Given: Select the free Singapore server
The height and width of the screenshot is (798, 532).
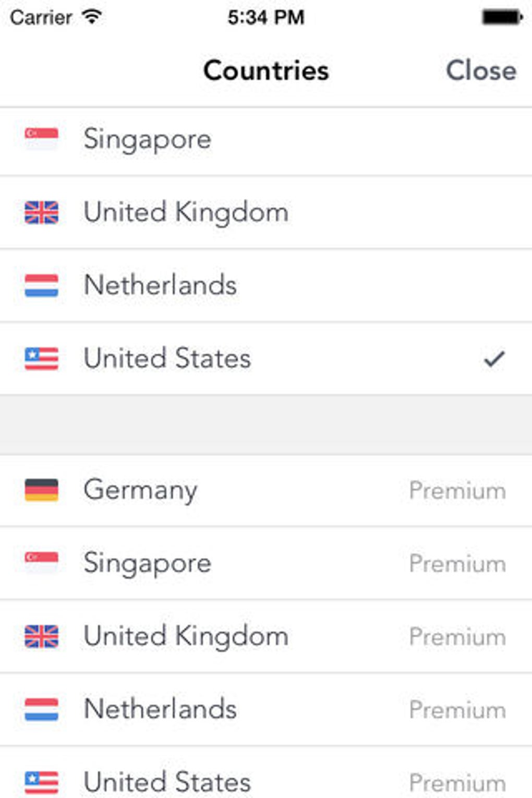Looking at the screenshot, I should pos(148,139).
